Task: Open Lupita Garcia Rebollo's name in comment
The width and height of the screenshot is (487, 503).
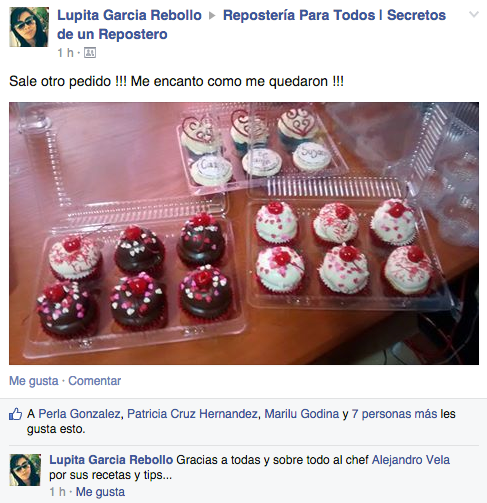Action: coord(111,460)
